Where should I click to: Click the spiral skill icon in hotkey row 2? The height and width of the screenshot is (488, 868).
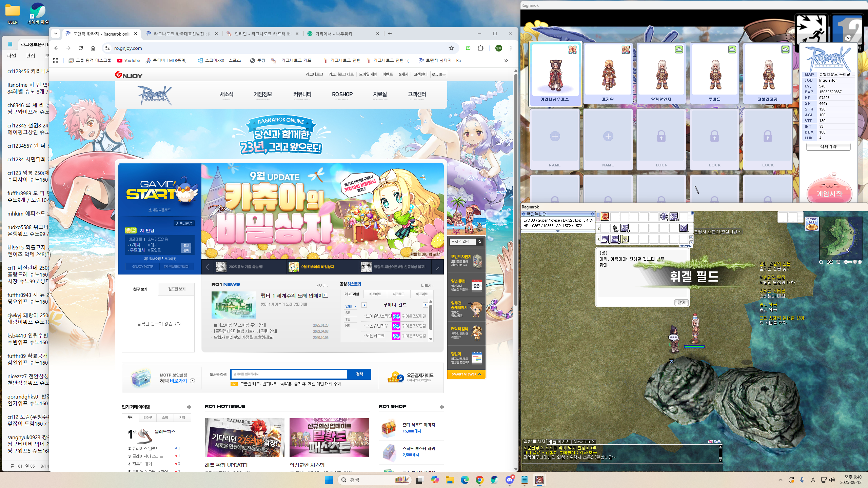[684, 228]
